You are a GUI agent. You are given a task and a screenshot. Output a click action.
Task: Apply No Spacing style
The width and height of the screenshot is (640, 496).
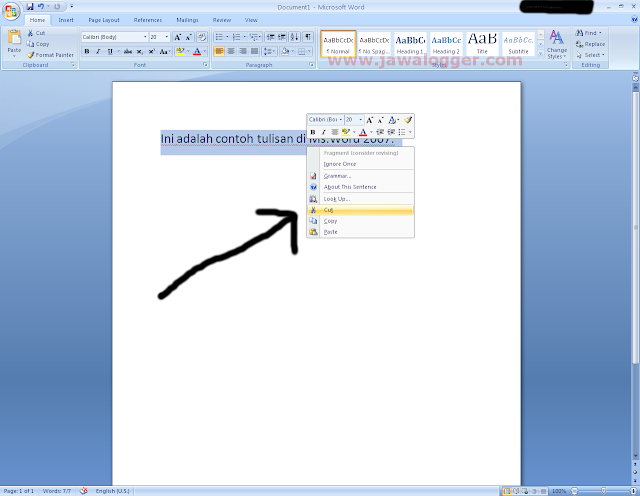[x=374, y=44]
